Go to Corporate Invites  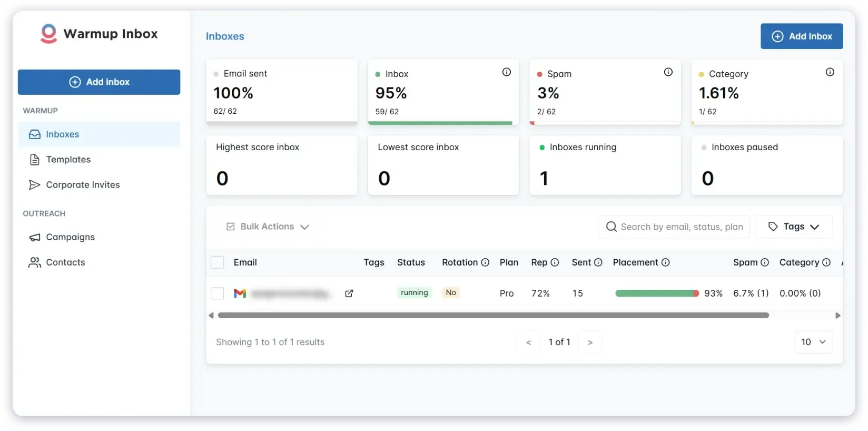tap(99, 185)
